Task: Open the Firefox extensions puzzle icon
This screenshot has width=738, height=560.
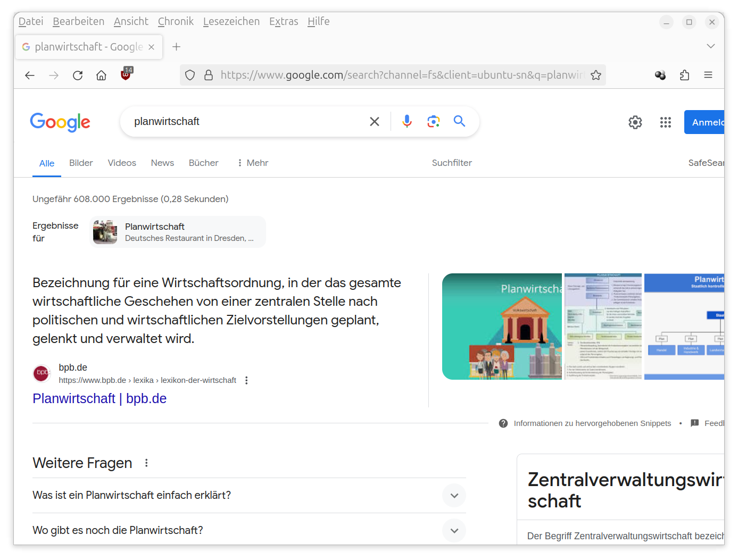Action: coord(685,75)
